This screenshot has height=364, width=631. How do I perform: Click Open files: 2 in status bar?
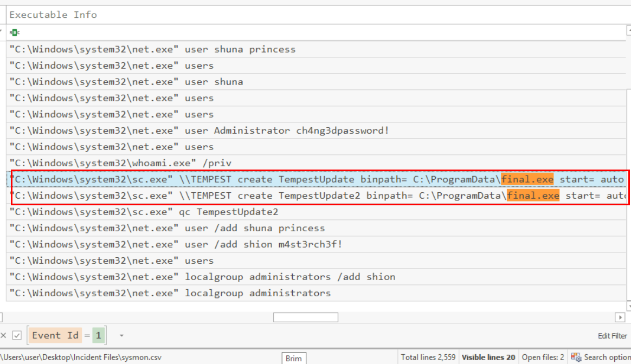coord(543,357)
